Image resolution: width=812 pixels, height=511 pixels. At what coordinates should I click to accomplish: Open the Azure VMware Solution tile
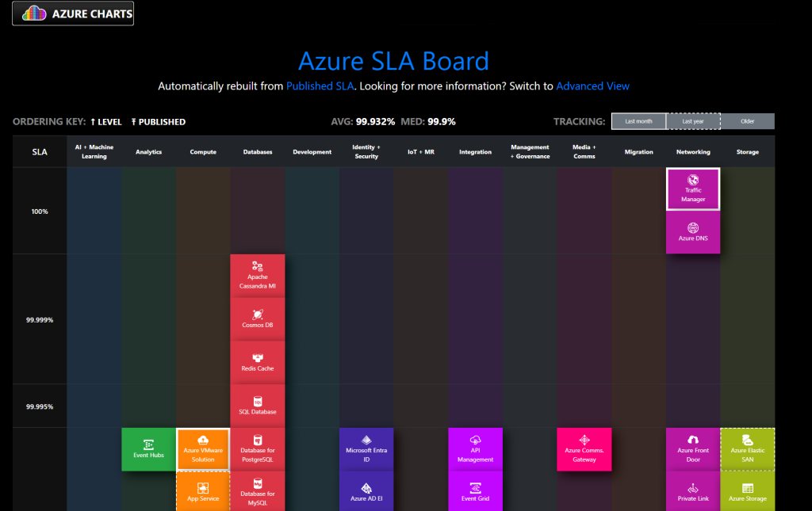203,449
